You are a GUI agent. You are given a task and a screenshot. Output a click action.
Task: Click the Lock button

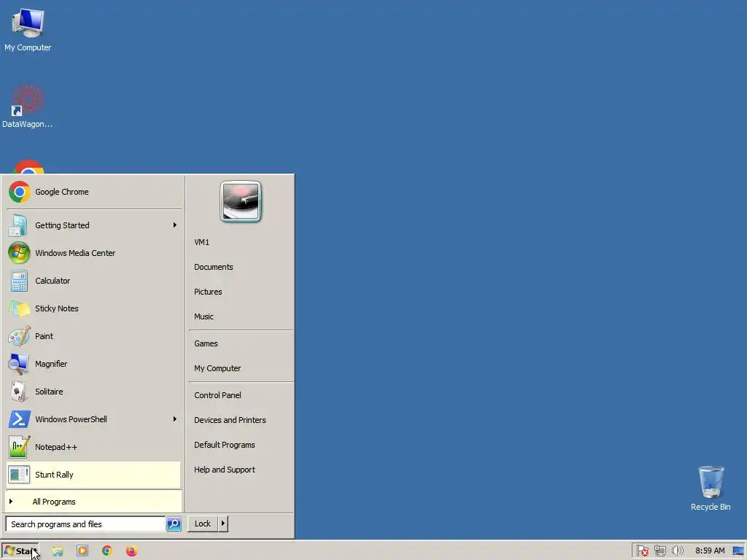click(x=203, y=524)
